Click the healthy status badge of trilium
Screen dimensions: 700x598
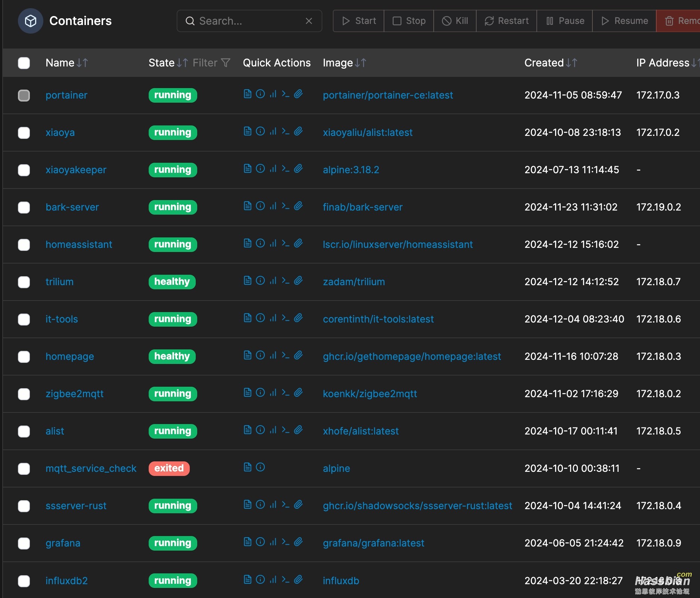coord(172,282)
